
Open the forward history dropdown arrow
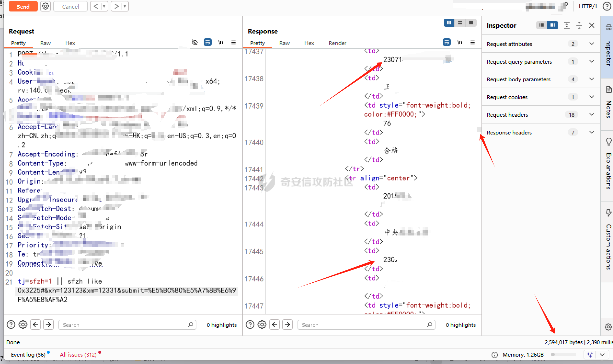pos(125,6)
